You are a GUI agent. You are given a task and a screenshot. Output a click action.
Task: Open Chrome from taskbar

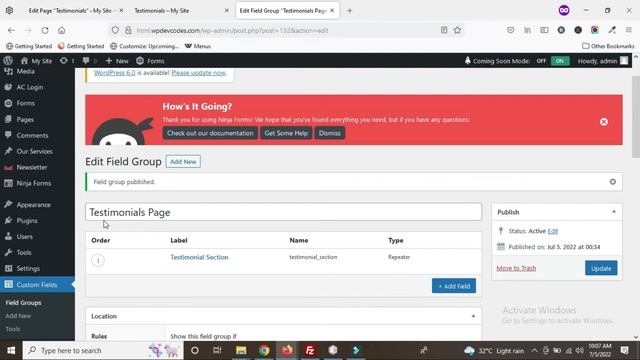point(264,350)
